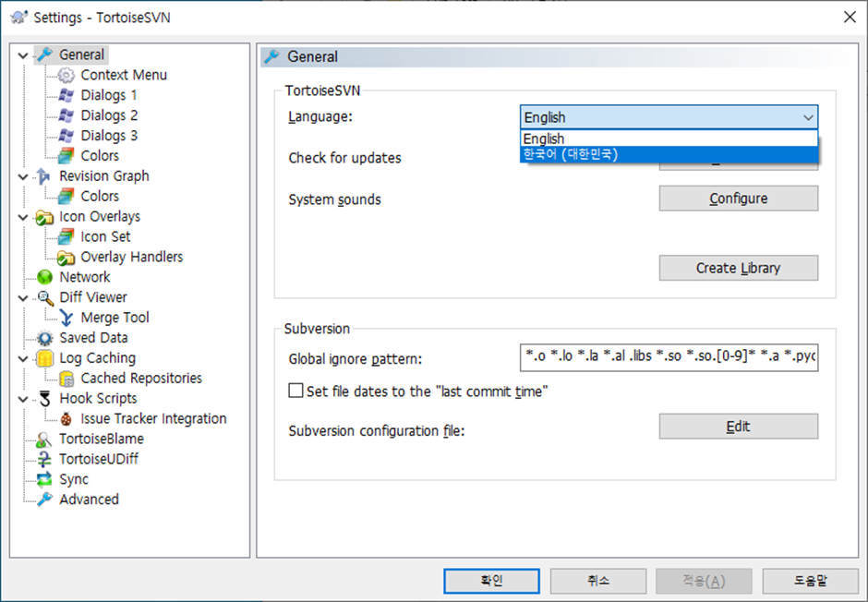The image size is (868, 602).
Task: Click the Network globe icon
Action: click(45, 277)
